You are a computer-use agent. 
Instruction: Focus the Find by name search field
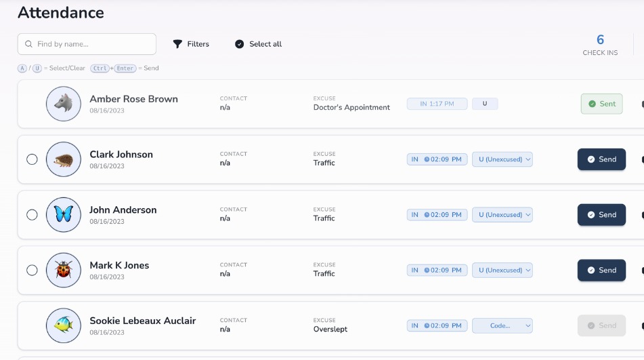click(87, 44)
